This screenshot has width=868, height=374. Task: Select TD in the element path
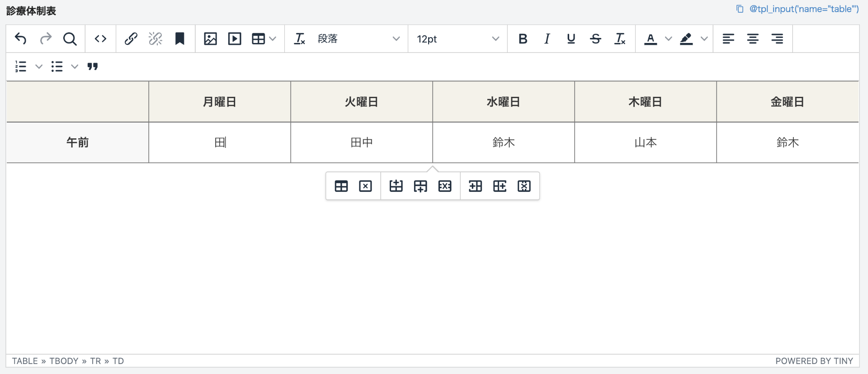(118, 361)
